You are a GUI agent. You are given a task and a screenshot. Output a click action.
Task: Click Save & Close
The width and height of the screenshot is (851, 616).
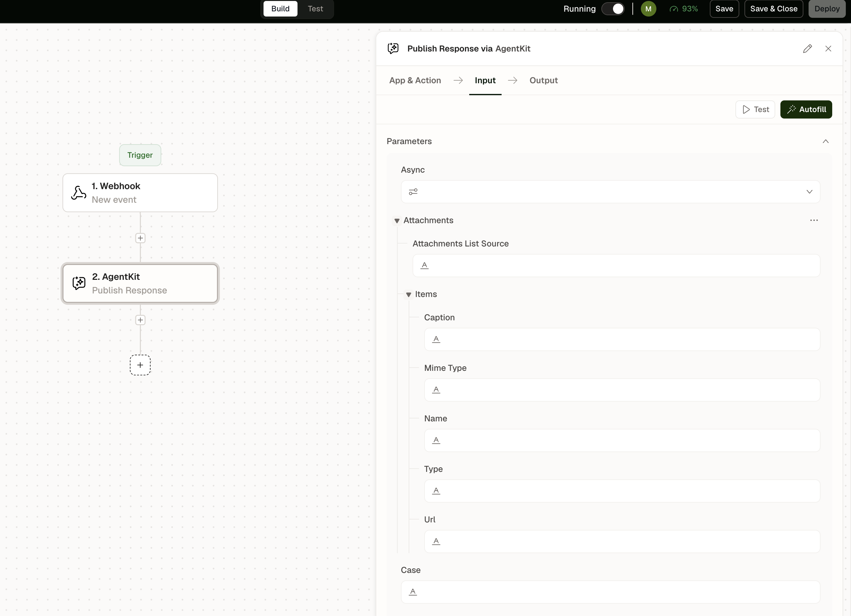tap(774, 9)
